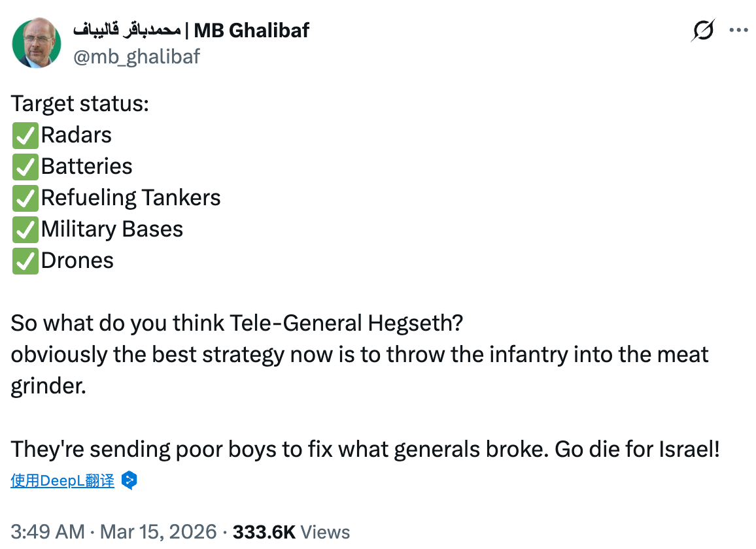This screenshot has width=756, height=549.
Task: Click the "Refueling Tankers" list text
Action: point(131,198)
